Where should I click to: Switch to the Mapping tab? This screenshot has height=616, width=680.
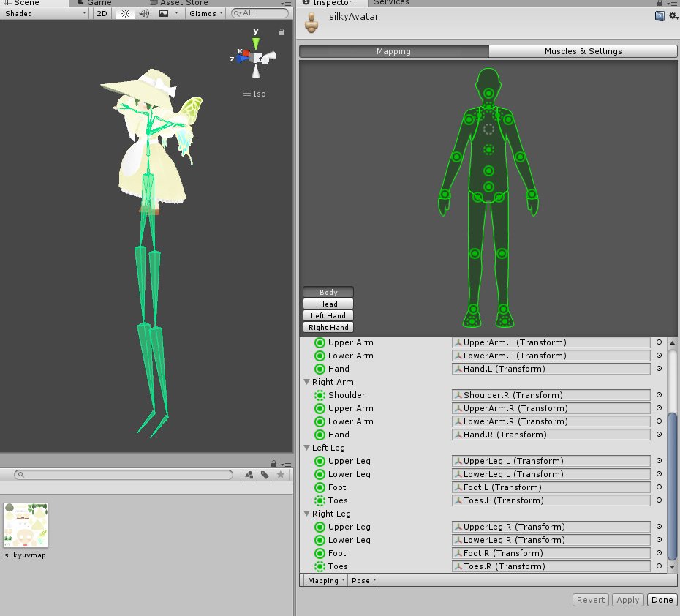pyautogui.click(x=393, y=51)
